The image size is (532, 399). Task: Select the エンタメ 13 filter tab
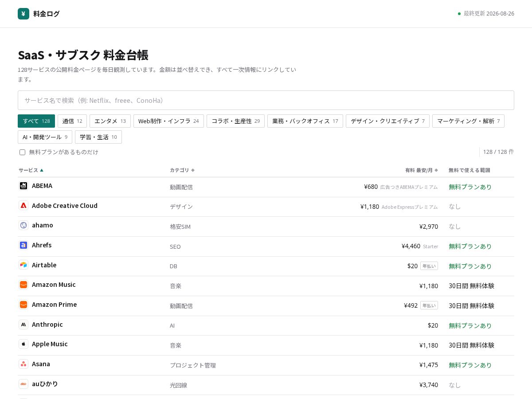point(110,121)
